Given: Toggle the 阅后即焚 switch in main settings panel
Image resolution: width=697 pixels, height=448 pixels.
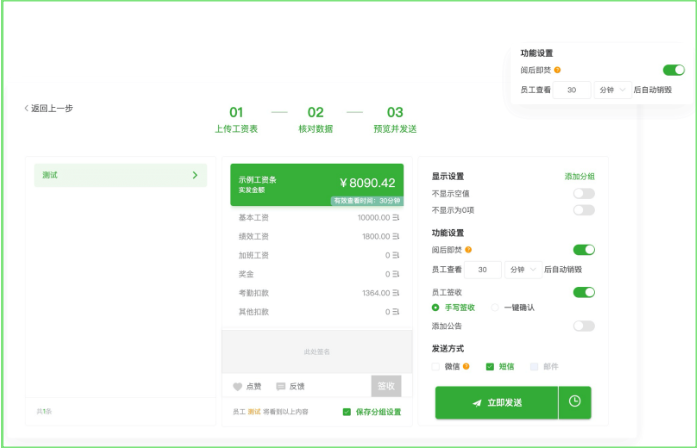Looking at the screenshot, I should 584,250.
